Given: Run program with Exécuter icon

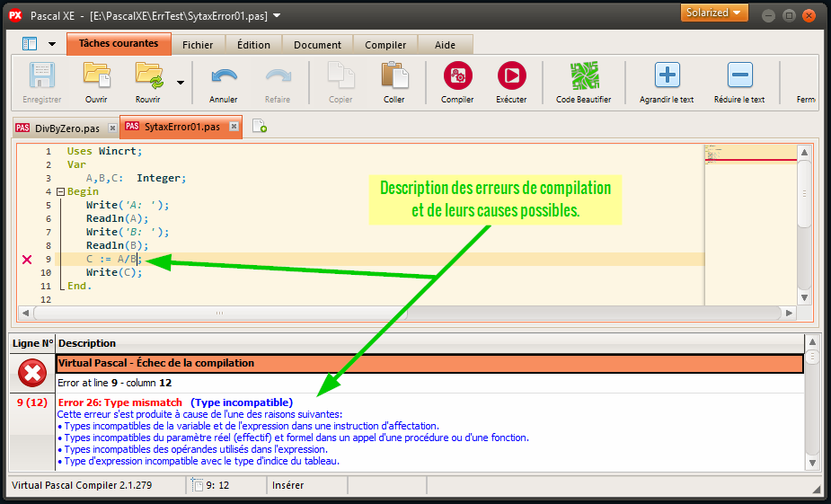Looking at the screenshot, I should 511,75.
